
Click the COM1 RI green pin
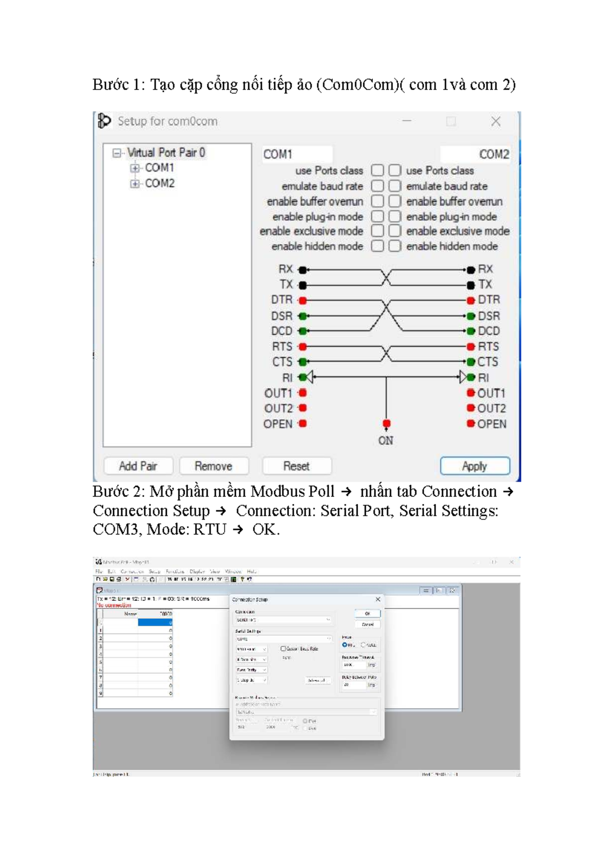pos(302,377)
